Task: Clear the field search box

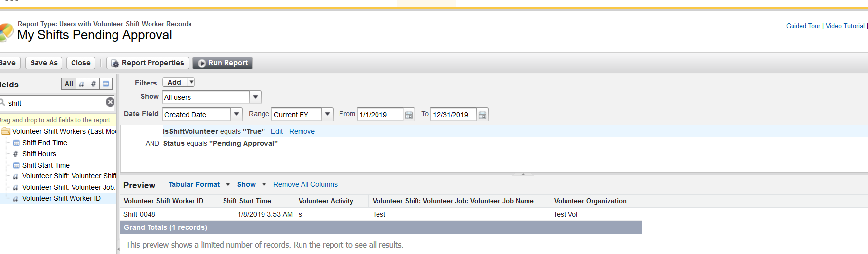Action: 110,102
